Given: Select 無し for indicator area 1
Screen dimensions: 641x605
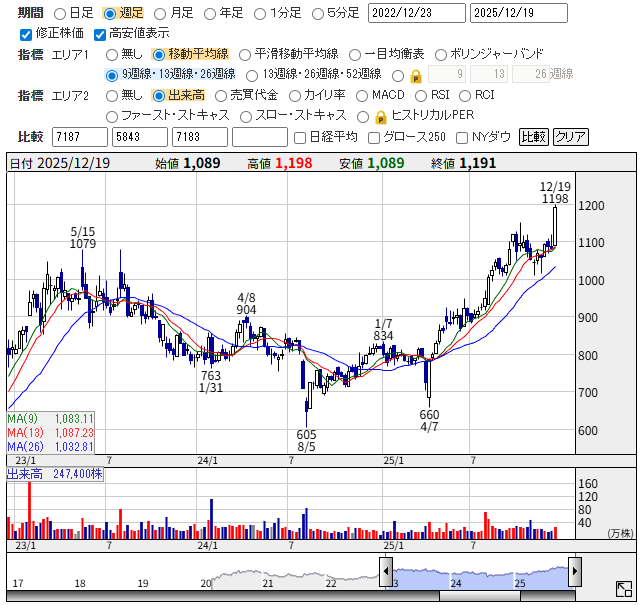Looking at the screenshot, I should pyautogui.click(x=112, y=55).
